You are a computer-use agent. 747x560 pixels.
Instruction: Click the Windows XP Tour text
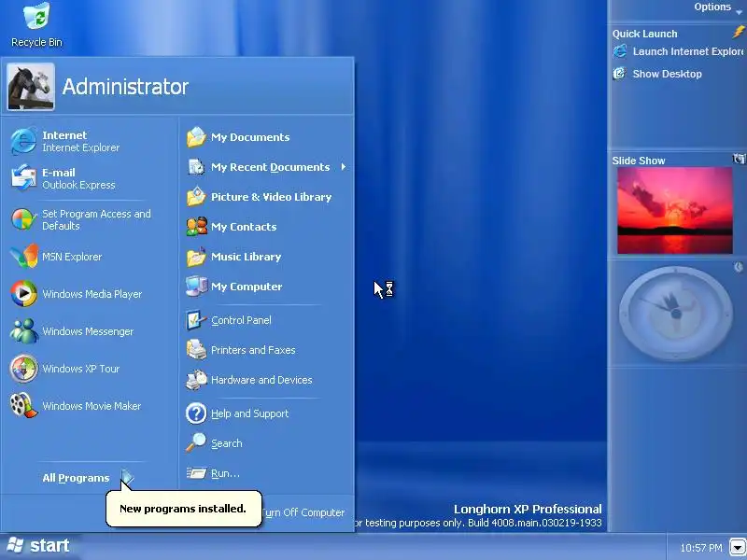81,369
